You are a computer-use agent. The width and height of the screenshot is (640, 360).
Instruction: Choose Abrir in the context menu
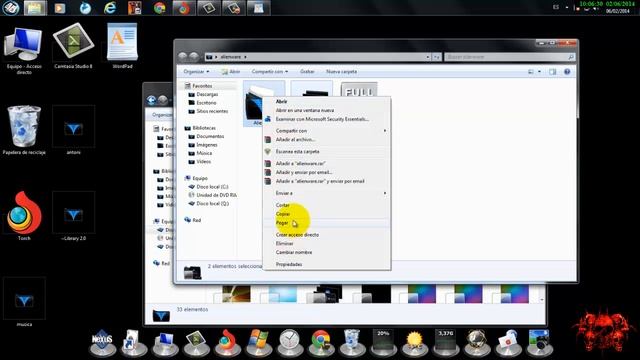[282, 102]
